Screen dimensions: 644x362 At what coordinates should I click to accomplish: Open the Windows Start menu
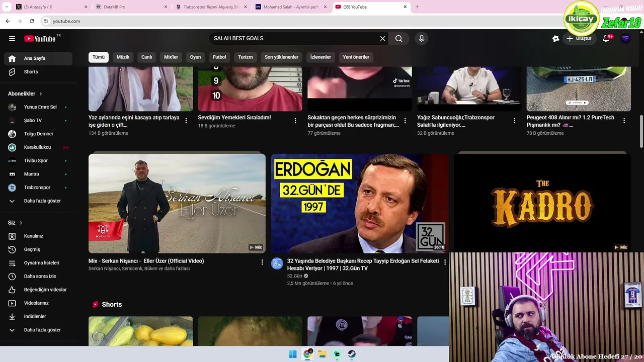click(x=293, y=354)
